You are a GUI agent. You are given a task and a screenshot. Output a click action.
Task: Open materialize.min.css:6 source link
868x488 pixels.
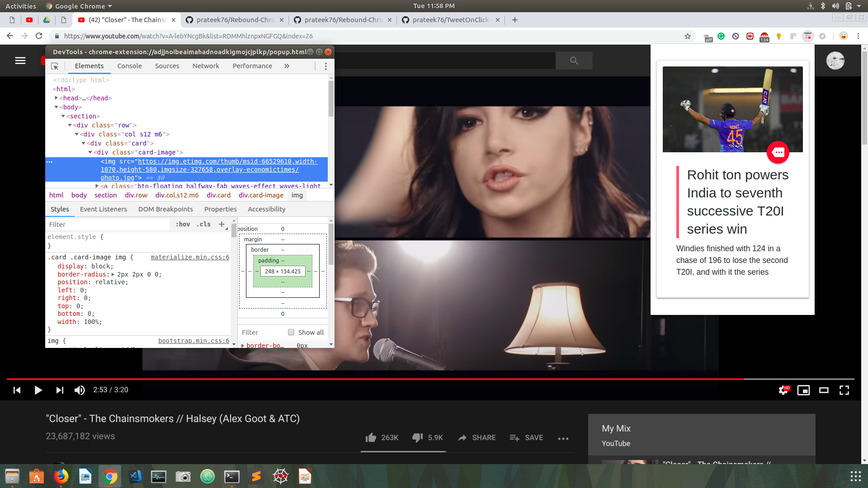pos(190,257)
